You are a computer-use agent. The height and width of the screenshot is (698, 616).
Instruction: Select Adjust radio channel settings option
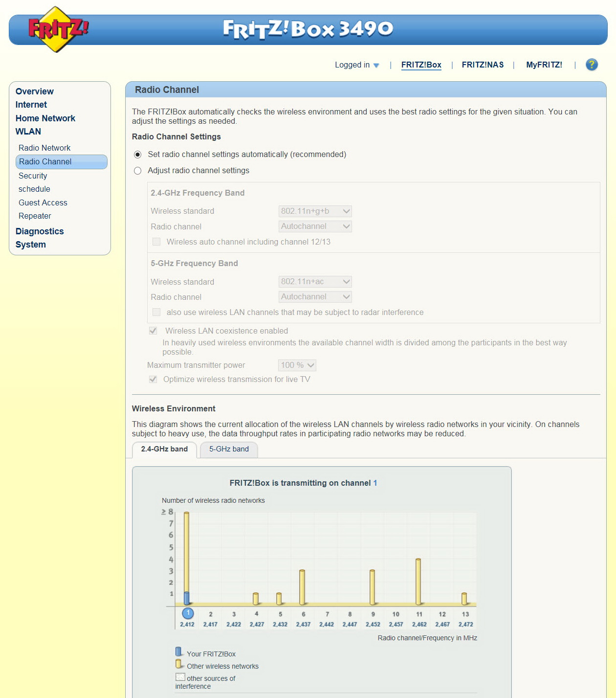point(138,171)
